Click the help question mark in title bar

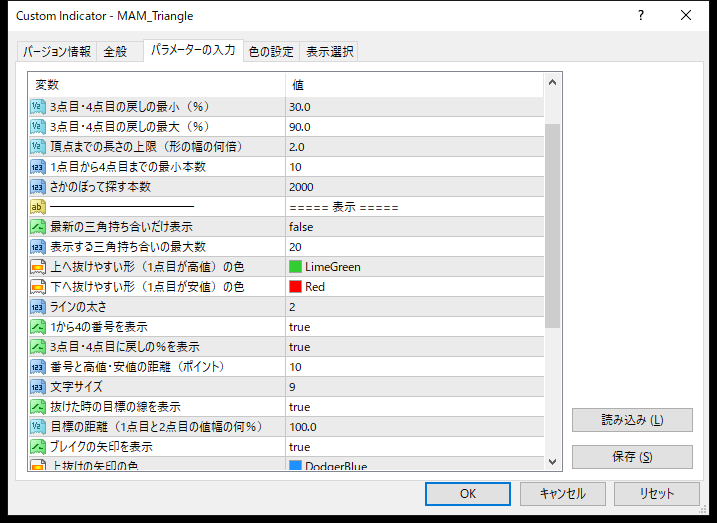tap(641, 16)
